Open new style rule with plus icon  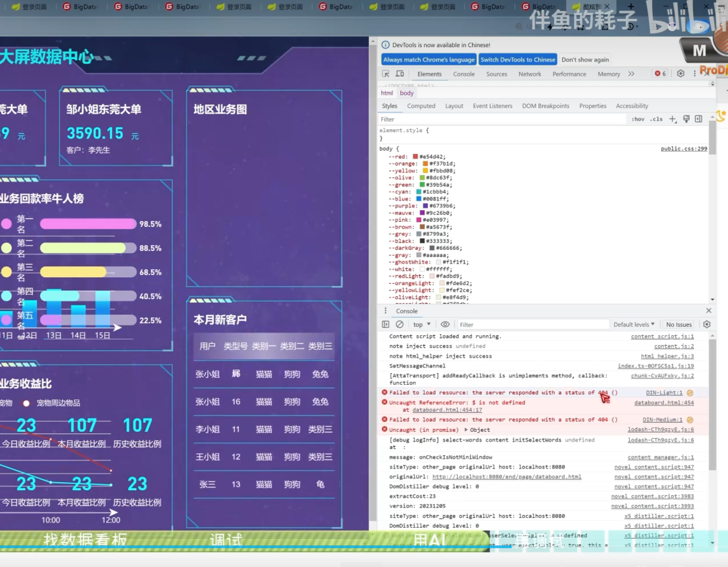pos(673,119)
